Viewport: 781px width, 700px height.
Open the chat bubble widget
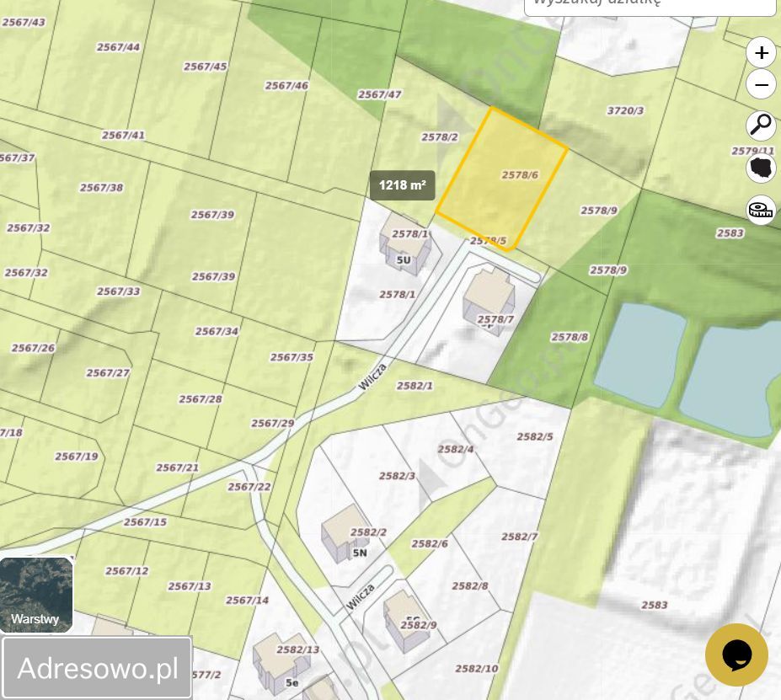tap(736, 655)
